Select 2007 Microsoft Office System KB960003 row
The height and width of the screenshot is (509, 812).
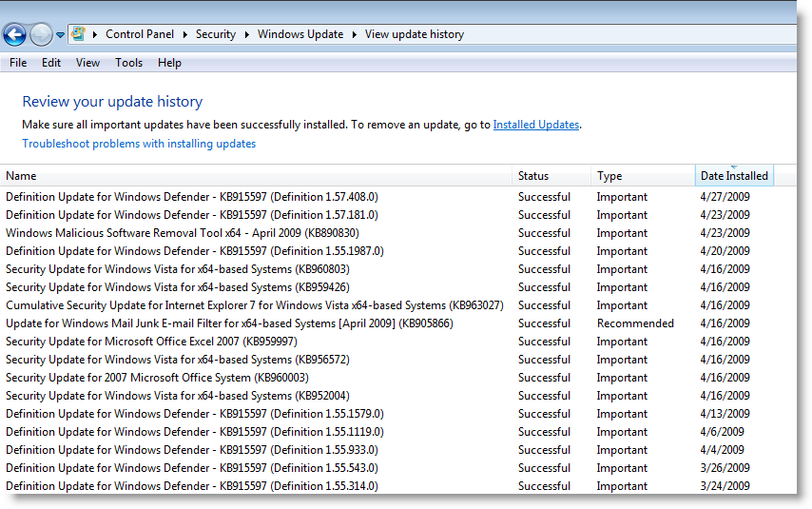[x=398, y=378]
